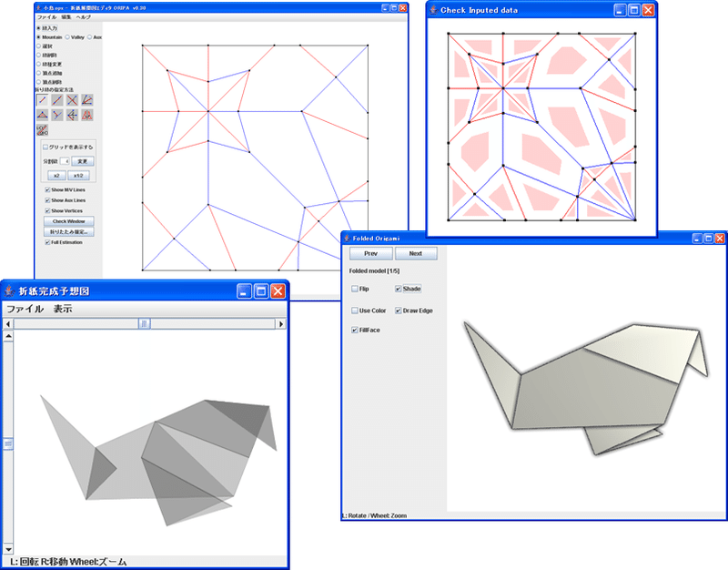Pick the line-by-value angle tool icon
The width and height of the screenshot is (728, 570).
pyautogui.click(x=42, y=129)
